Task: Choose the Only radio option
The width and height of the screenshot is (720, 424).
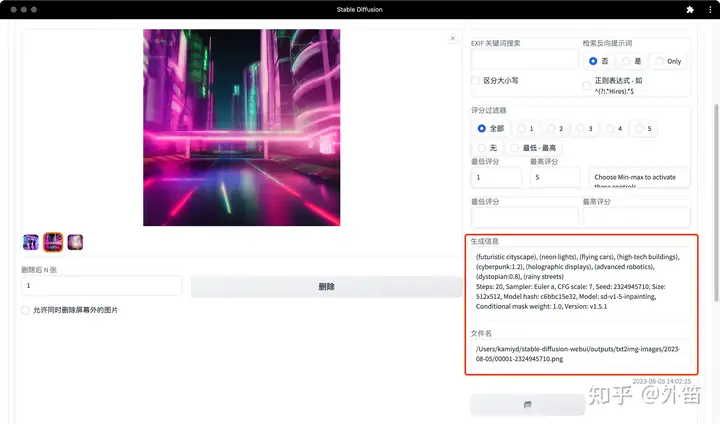Action: click(668, 61)
